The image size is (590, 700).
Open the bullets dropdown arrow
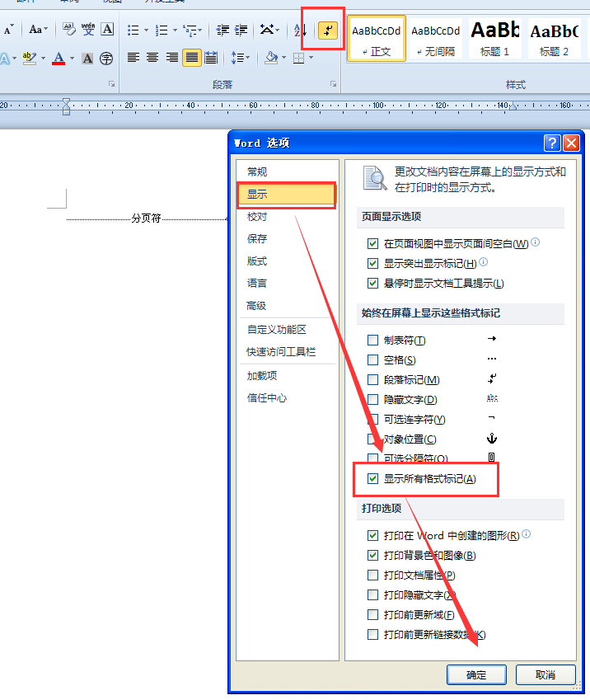tap(146, 31)
